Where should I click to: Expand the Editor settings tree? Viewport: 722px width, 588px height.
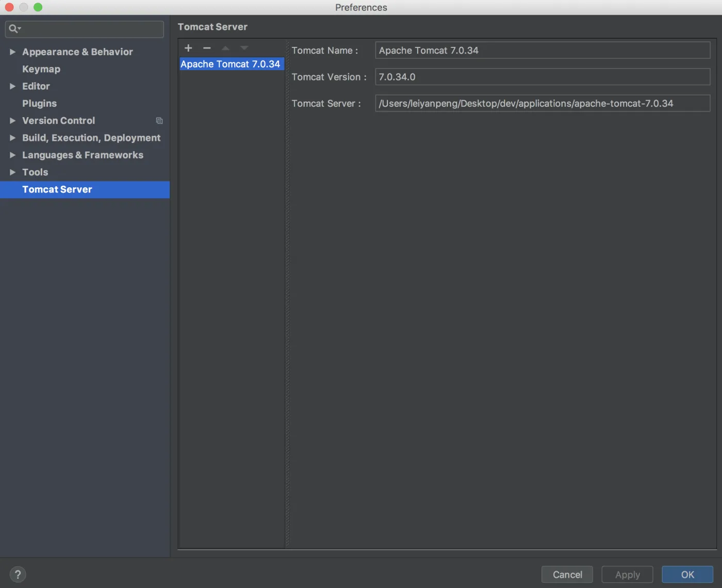pos(12,86)
